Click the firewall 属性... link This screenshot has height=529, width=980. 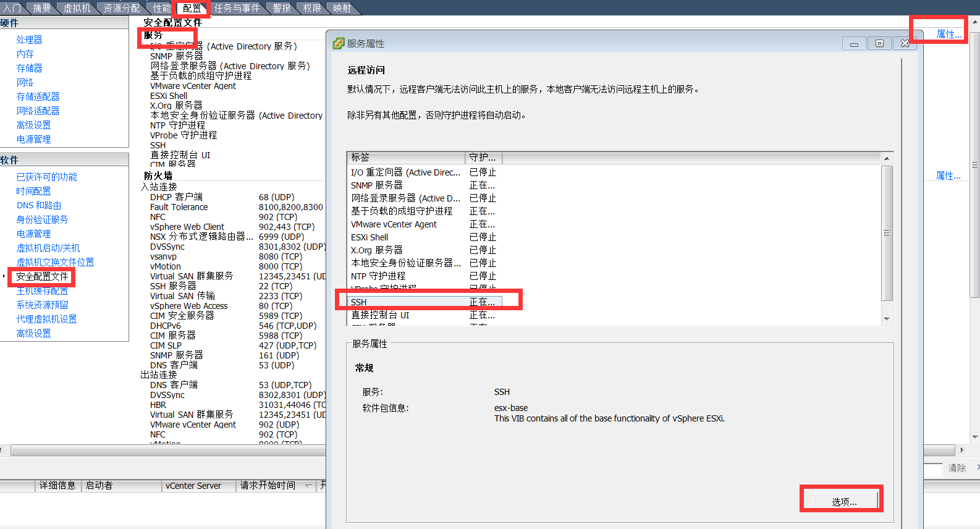[948, 176]
